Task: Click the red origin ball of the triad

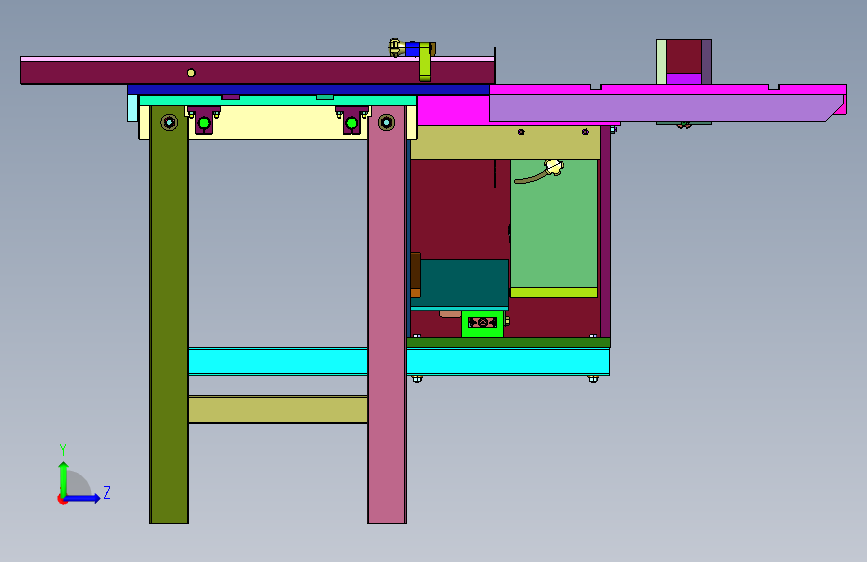Action: click(x=62, y=499)
